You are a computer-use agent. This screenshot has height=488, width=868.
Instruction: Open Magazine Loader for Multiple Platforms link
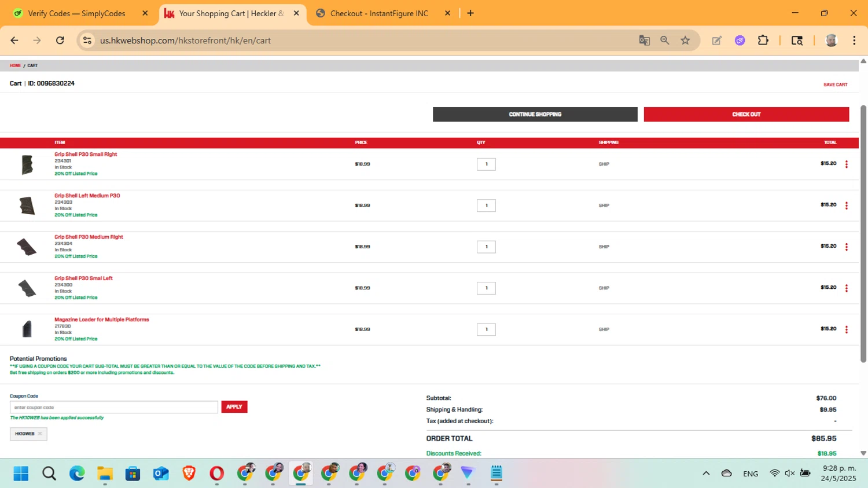[102, 320]
